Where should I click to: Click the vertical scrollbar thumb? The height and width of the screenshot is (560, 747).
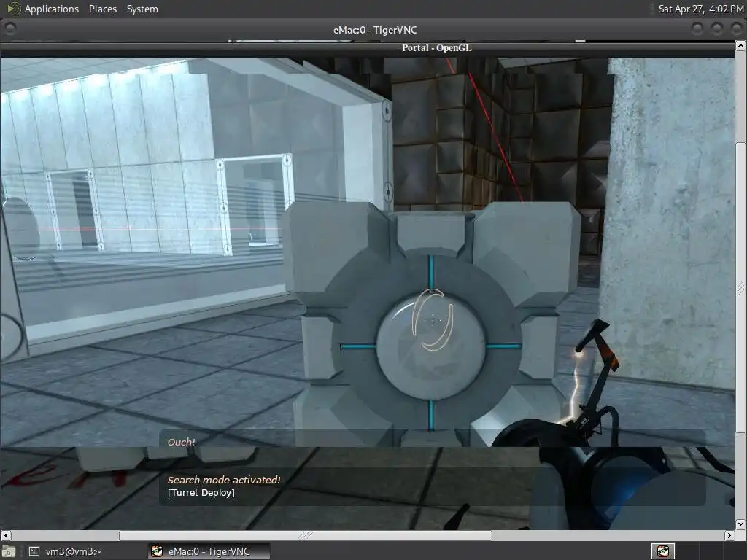click(x=741, y=287)
